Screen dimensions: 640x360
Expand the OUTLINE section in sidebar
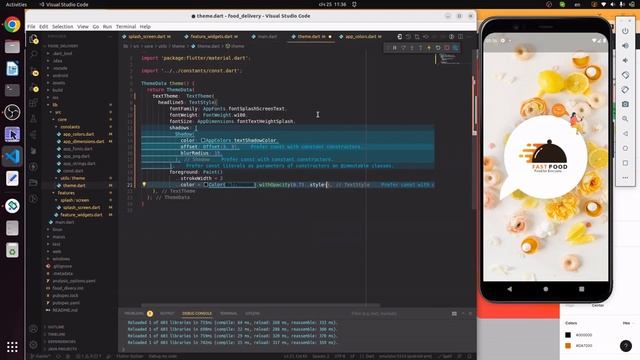coord(56,327)
